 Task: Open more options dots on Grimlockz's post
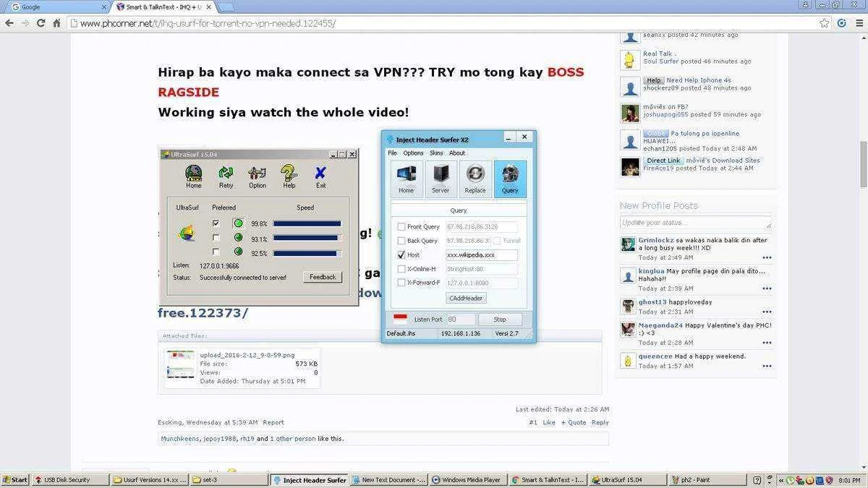click(767, 257)
